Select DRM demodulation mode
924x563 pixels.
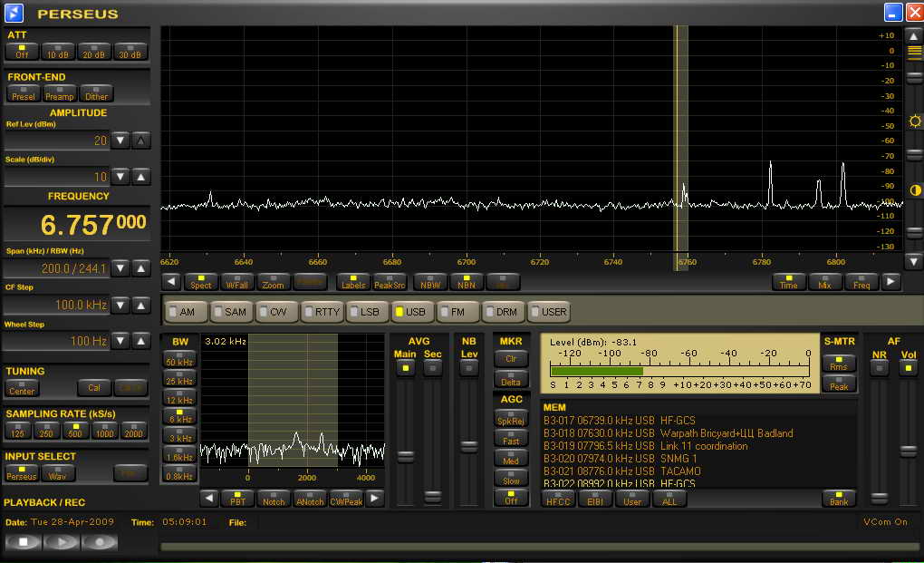pyautogui.click(x=503, y=312)
